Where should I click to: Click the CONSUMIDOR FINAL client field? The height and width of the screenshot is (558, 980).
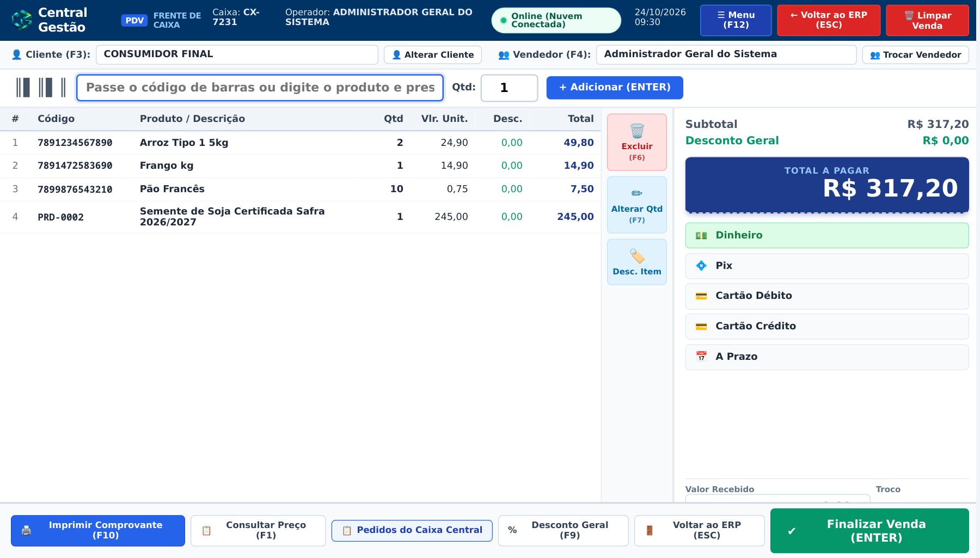coord(237,54)
